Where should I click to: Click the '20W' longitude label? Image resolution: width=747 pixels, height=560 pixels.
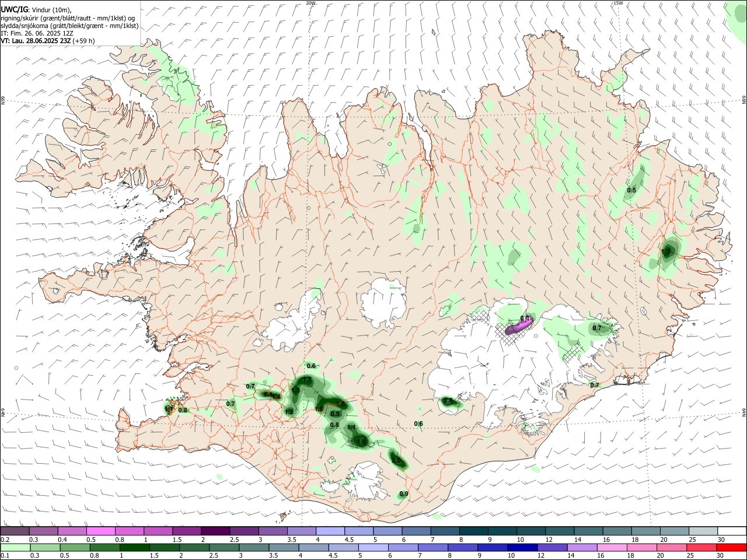310,3
